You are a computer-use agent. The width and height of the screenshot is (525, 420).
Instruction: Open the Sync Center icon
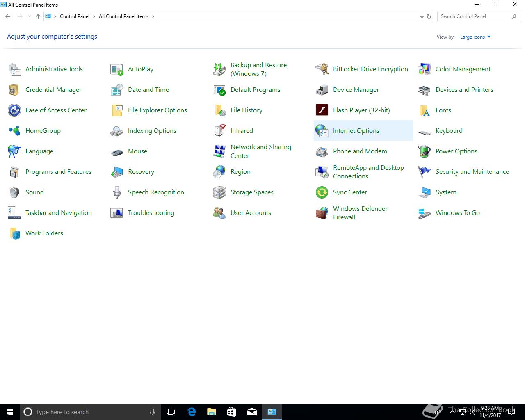322,192
